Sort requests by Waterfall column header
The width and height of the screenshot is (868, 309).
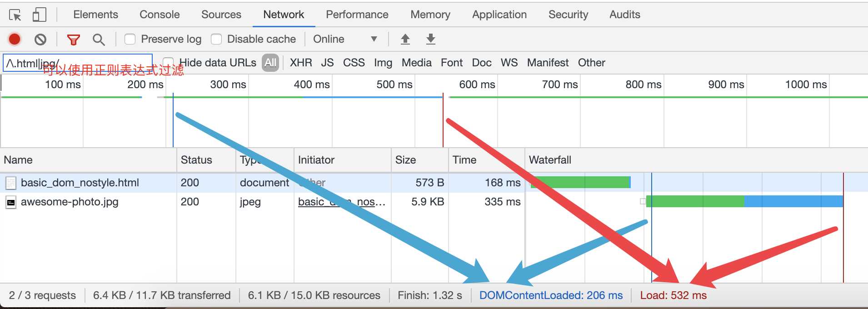tap(550, 160)
